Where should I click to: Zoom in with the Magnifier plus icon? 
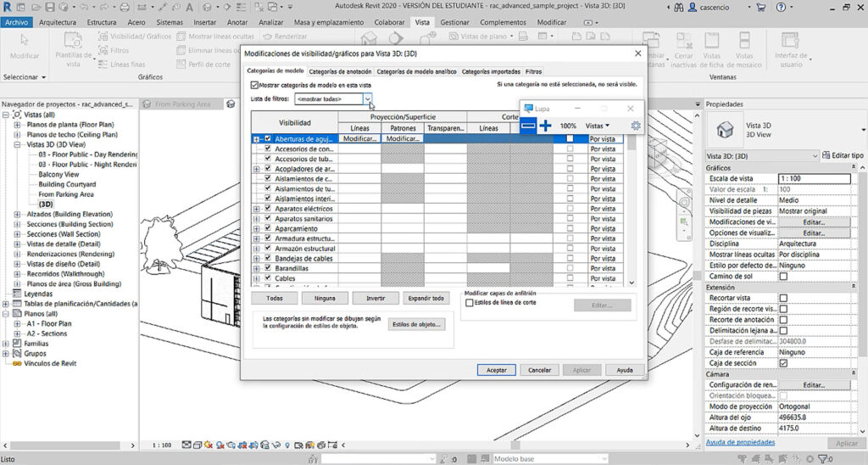click(546, 126)
